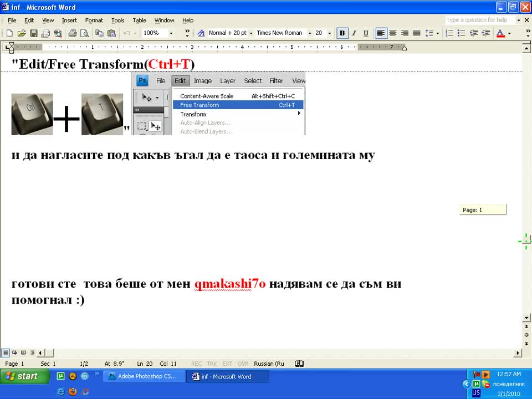Open Font Color dropdown arrow
532x399 pixels.
coord(509,33)
